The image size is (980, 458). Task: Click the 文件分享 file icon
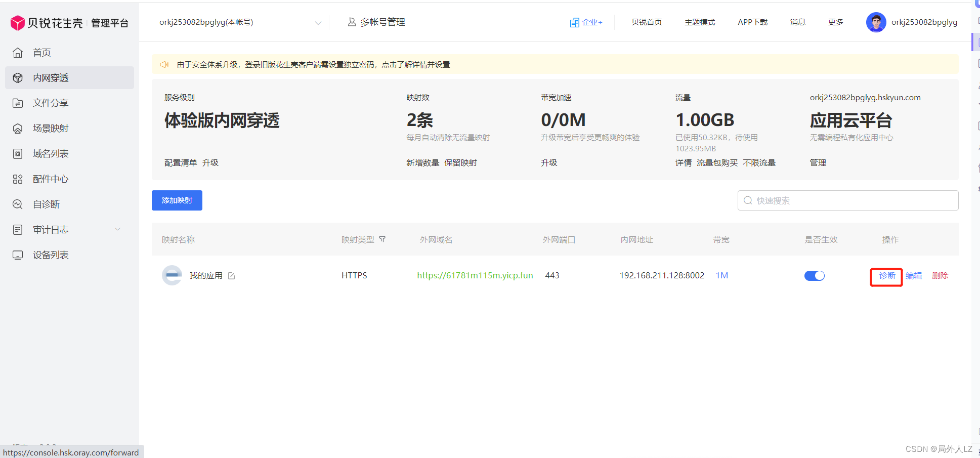click(x=18, y=103)
